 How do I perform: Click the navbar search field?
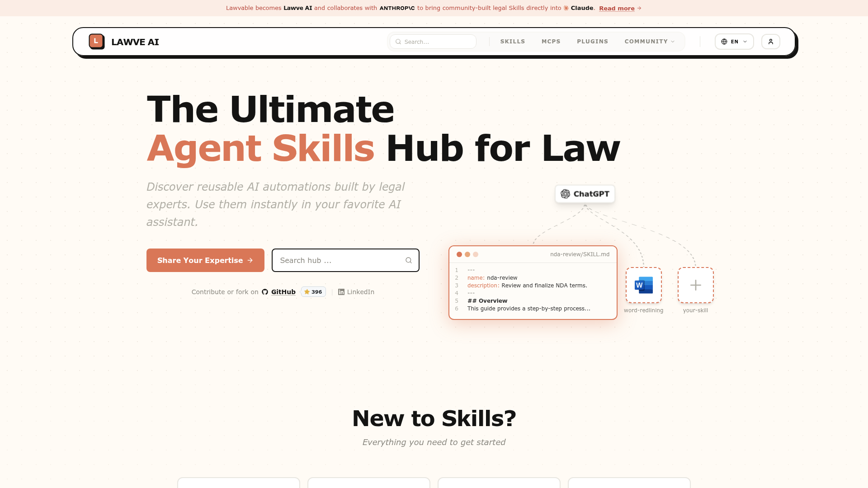[x=433, y=42]
